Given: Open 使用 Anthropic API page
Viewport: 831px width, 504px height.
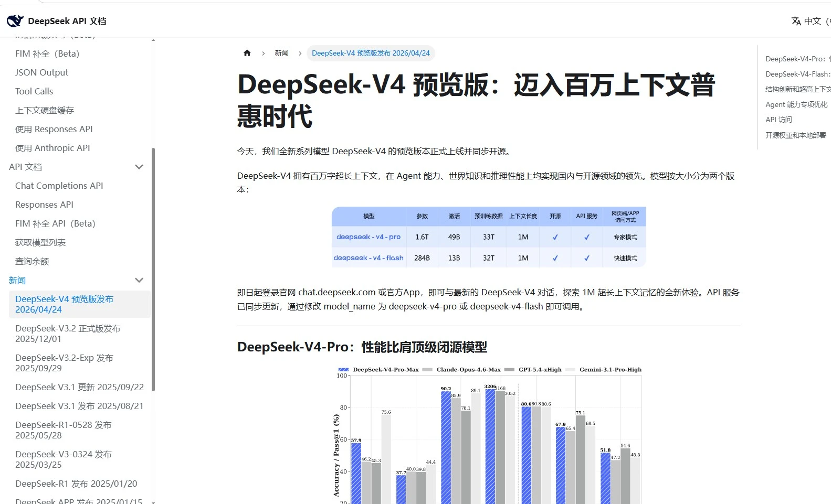Looking at the screenshot, I should click(x=52, y=148).
